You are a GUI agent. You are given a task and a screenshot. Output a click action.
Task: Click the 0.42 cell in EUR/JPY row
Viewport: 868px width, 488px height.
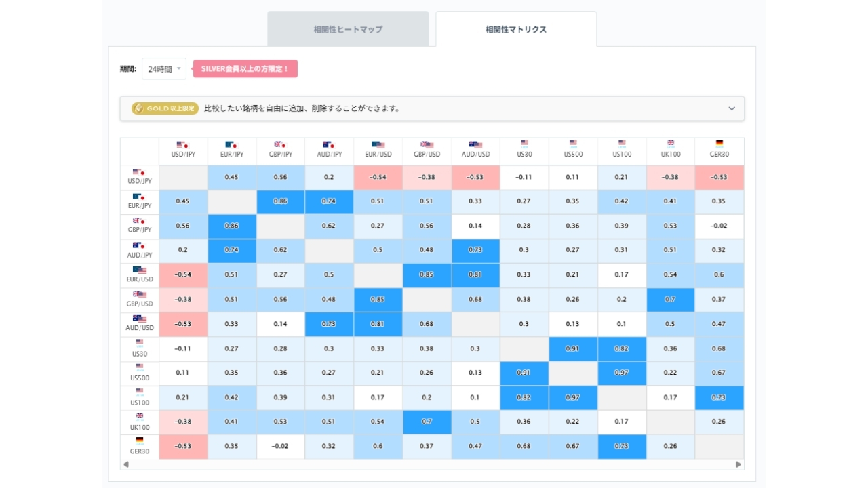click(x=622, y=202)
